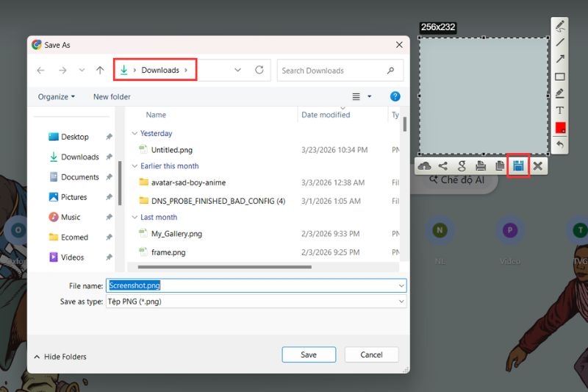Collapse the Last month group
The image size is (588, 392).
(x=135, y=217)
